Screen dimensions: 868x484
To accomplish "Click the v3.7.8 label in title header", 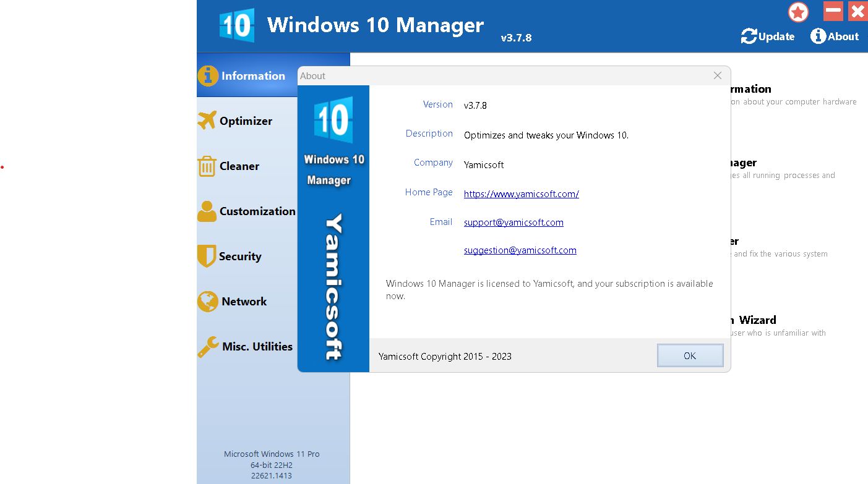I will [516, 38].
